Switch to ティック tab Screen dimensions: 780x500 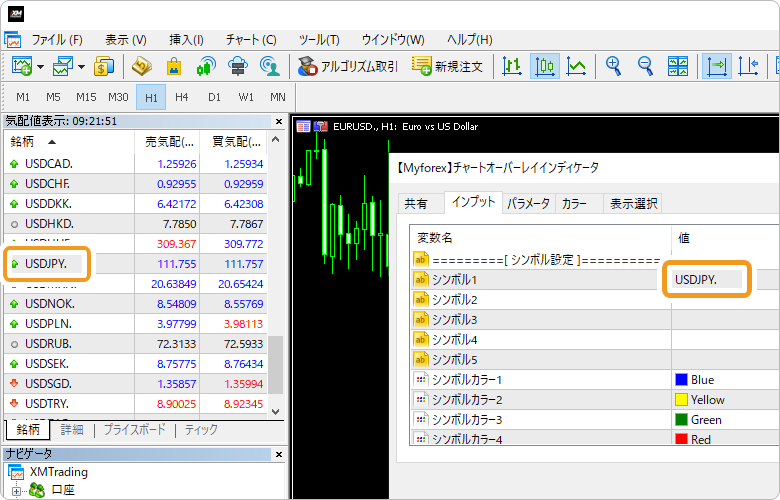click(201, 429)
